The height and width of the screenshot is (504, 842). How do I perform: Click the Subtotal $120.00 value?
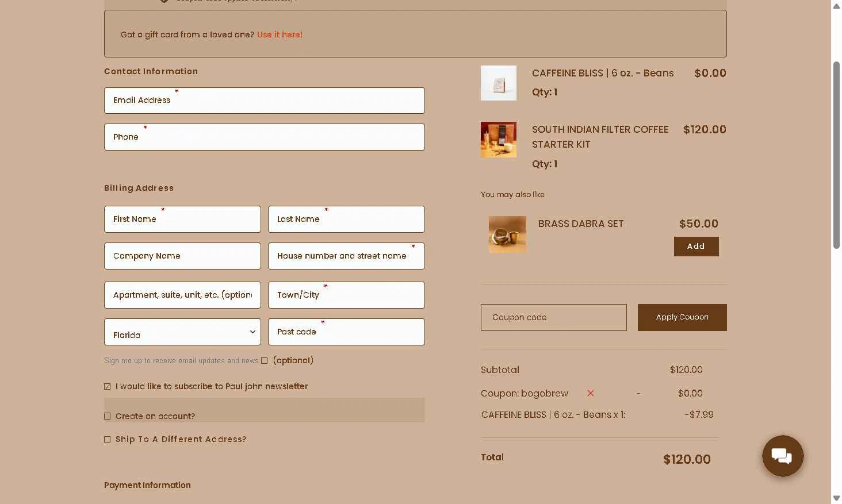[x=686, y=370]
